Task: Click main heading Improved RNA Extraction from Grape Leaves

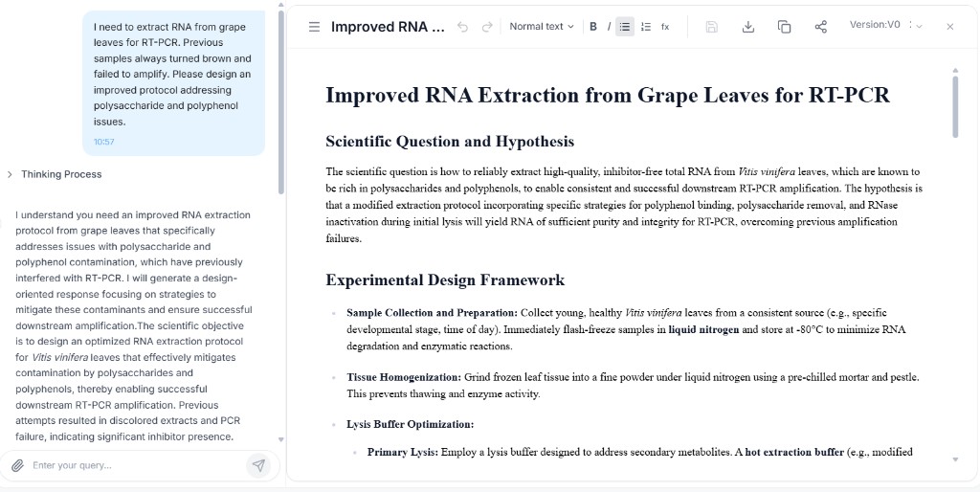Action: click(x=608, y=95)
